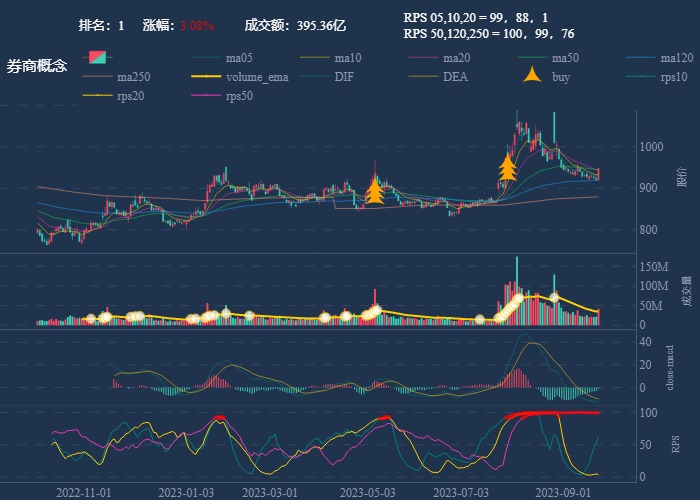Click the 2023-03-01 date axis label
Screen dimensions: 700x500
pos(270,492)
